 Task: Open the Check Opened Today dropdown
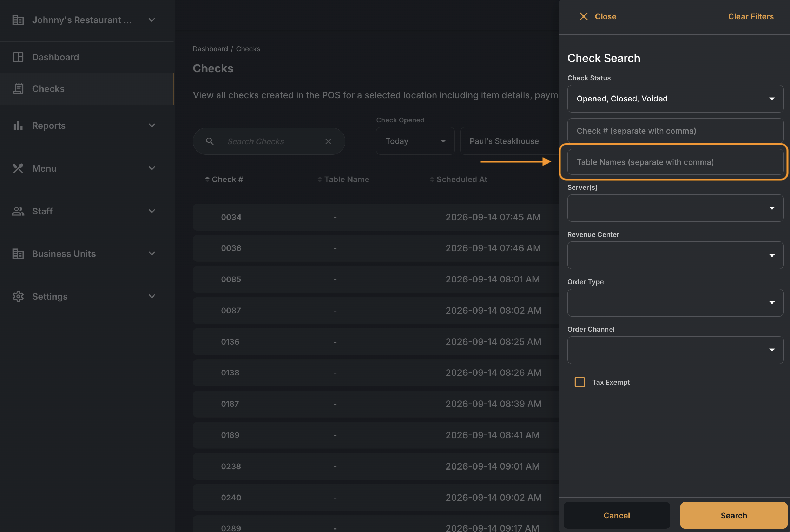415,141
